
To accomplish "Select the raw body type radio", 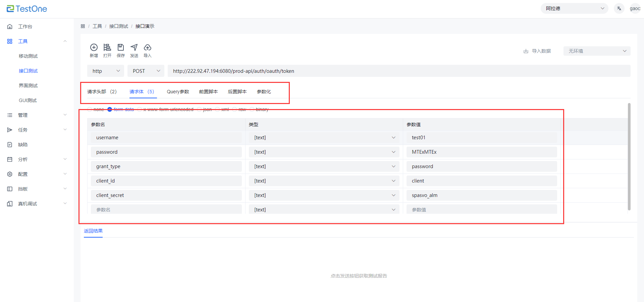I will (x=235, y=109).
